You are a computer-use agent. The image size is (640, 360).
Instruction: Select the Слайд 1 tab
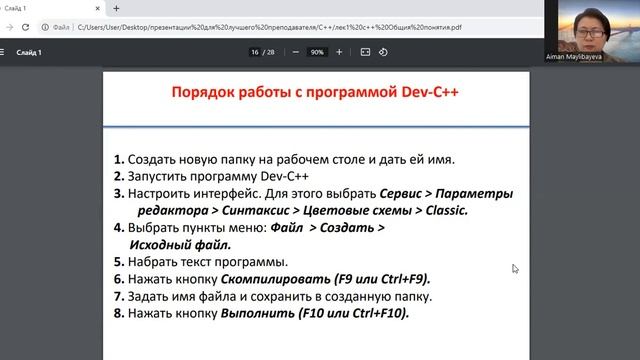[51, 8]
